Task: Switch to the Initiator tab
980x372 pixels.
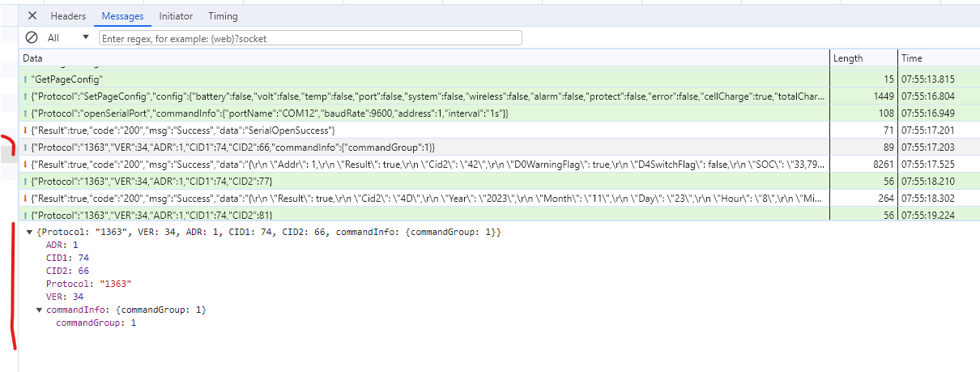Action: point(176,16)
